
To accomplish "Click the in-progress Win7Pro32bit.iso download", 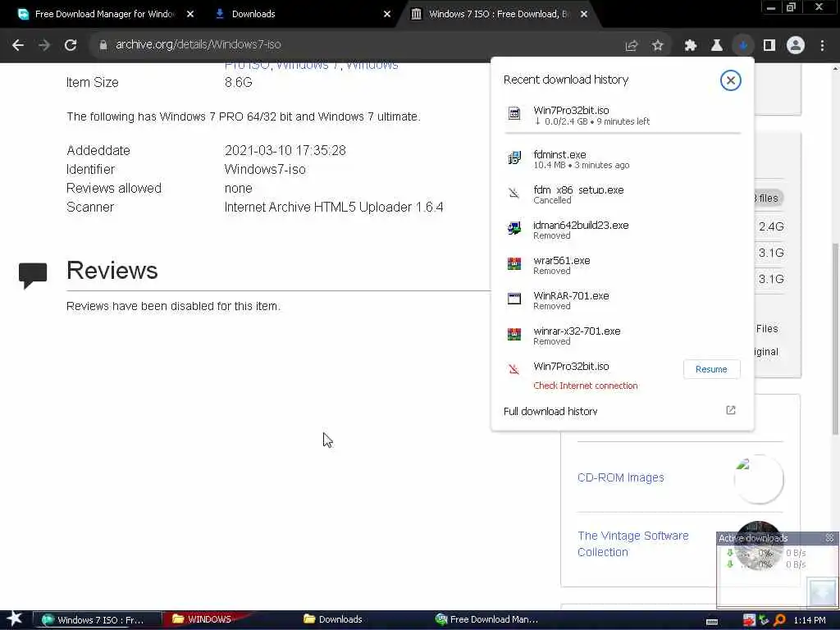I will tap(622, 115).
